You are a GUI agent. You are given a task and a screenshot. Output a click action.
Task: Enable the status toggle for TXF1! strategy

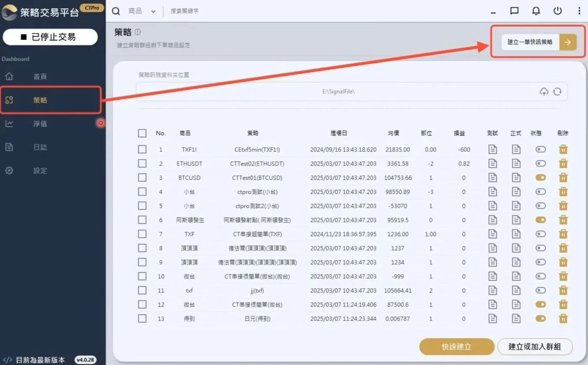(x=541, y=149)
